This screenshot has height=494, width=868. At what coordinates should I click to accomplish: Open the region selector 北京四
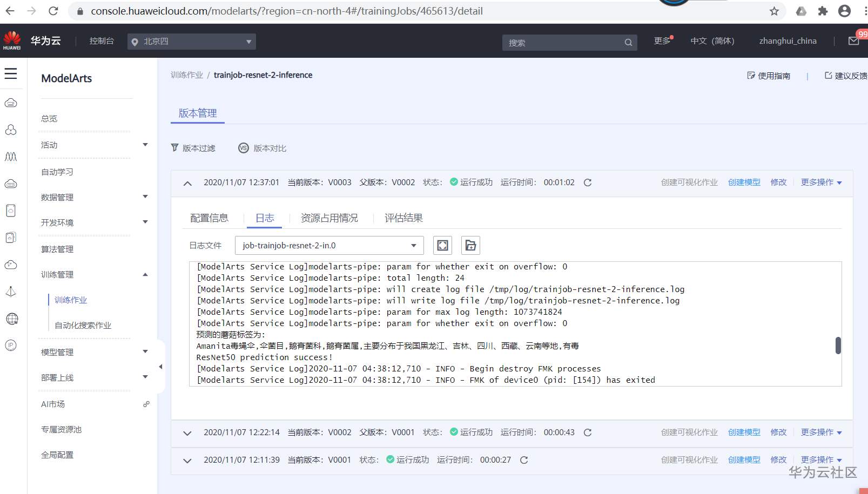192,42
